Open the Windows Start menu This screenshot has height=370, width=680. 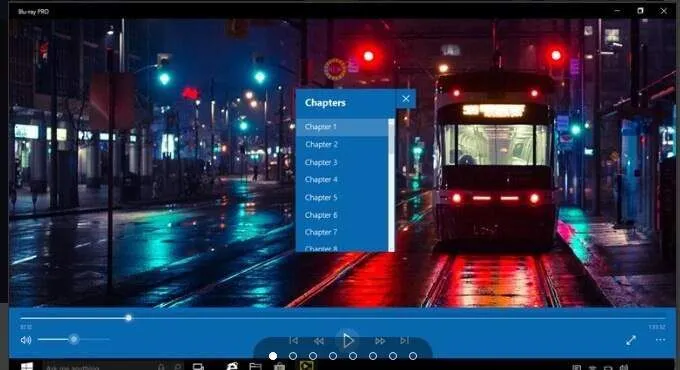(x=27, y=367)
